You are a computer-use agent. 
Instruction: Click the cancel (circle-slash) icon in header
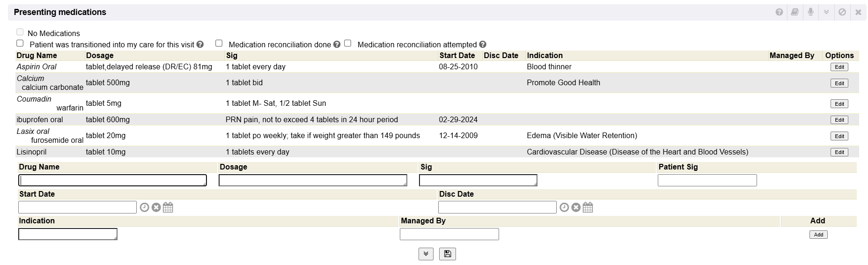[842, 12]
